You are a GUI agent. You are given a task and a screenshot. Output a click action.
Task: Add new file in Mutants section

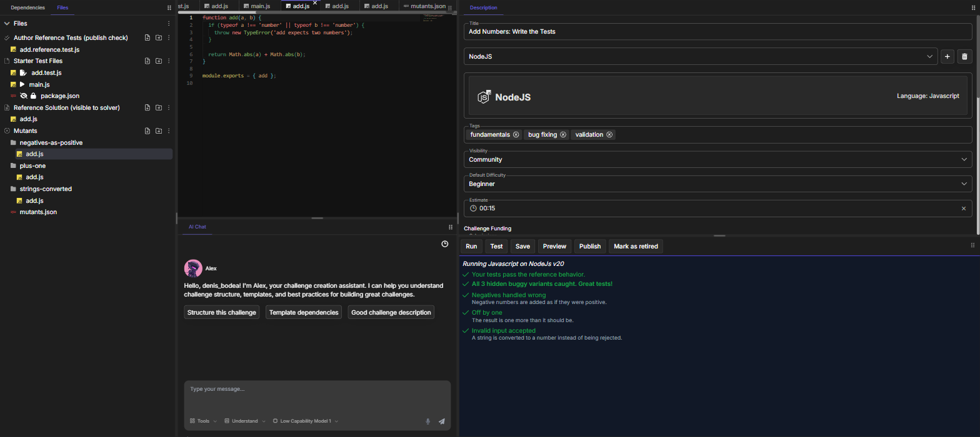coord(147,131)
